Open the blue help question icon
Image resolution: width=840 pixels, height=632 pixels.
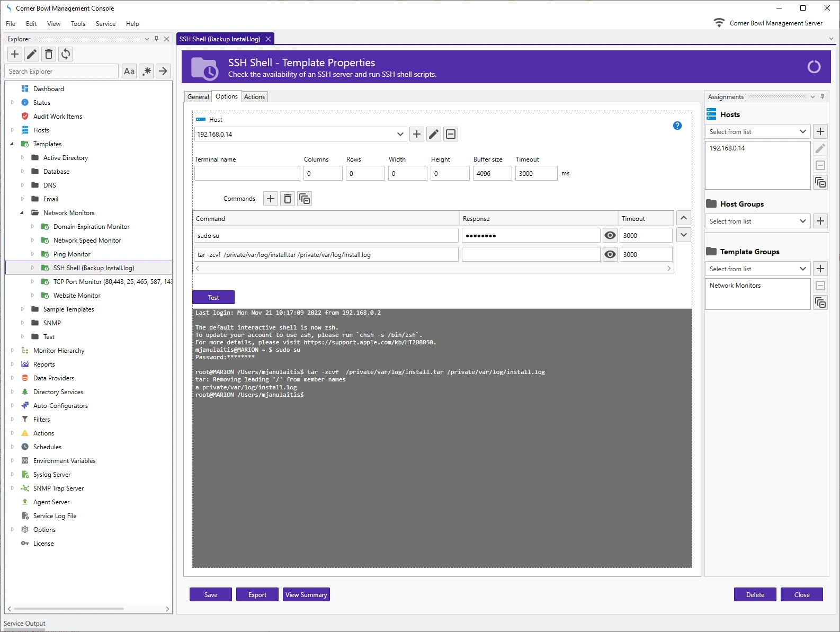(677, 126)
